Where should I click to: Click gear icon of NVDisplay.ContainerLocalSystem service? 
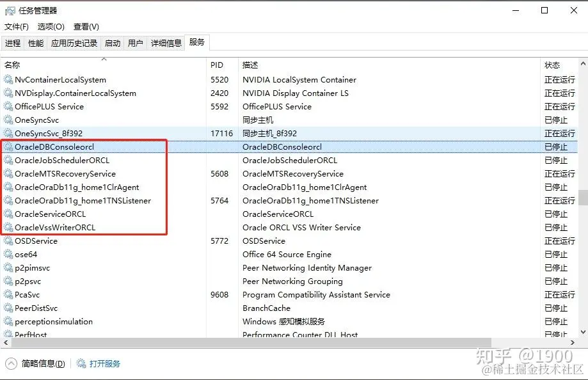pos(8,93)
